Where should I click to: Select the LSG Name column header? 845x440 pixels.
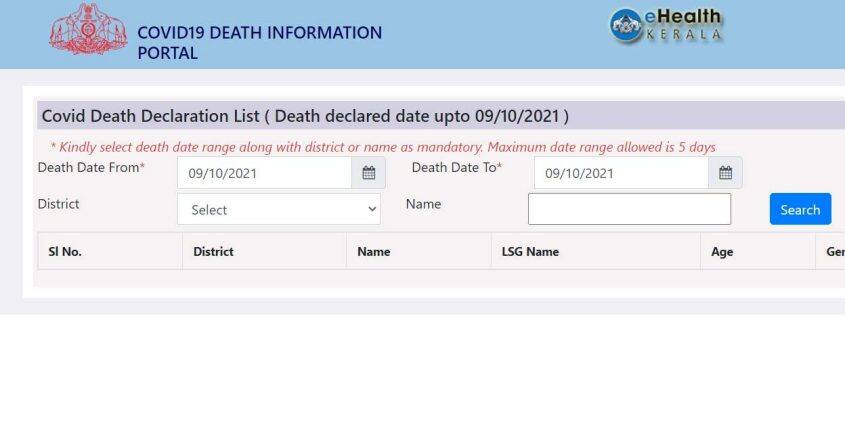click(x=530, y=252)
